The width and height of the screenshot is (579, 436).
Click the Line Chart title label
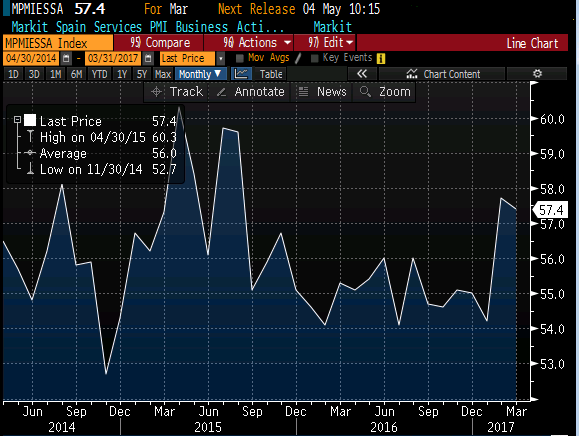532,43
